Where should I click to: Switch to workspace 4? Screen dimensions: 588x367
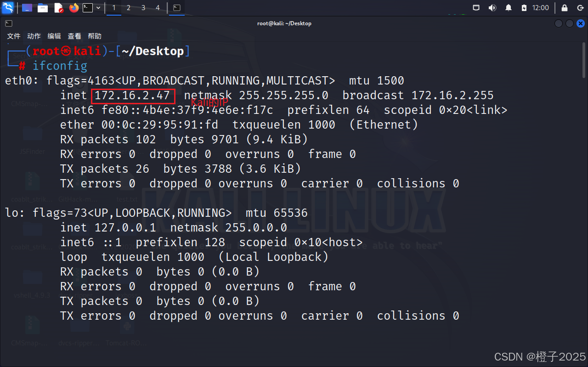click(158, 8)
